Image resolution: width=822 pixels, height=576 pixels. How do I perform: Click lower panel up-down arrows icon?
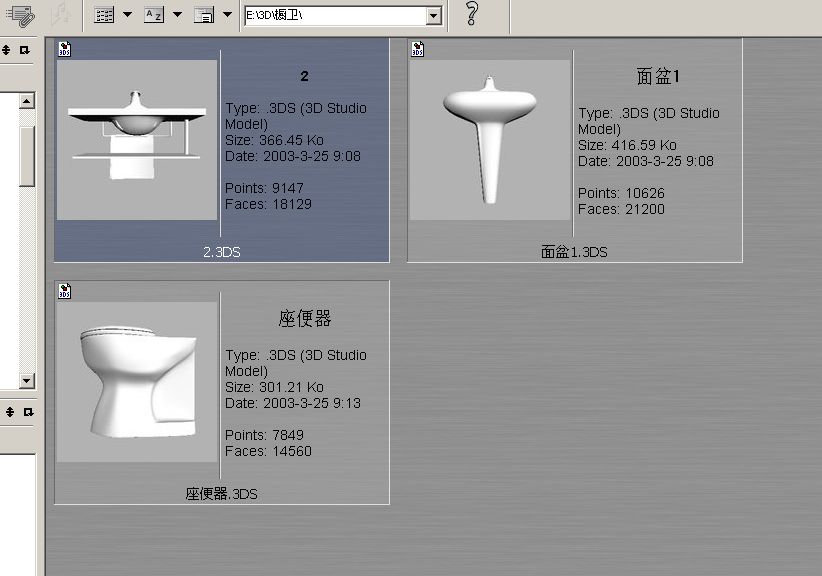(x=10, y=412)
